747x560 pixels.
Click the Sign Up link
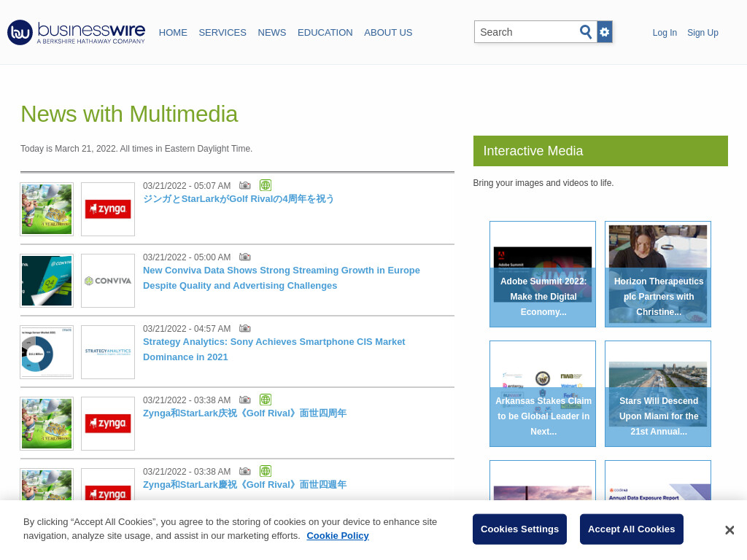(703, 32)
